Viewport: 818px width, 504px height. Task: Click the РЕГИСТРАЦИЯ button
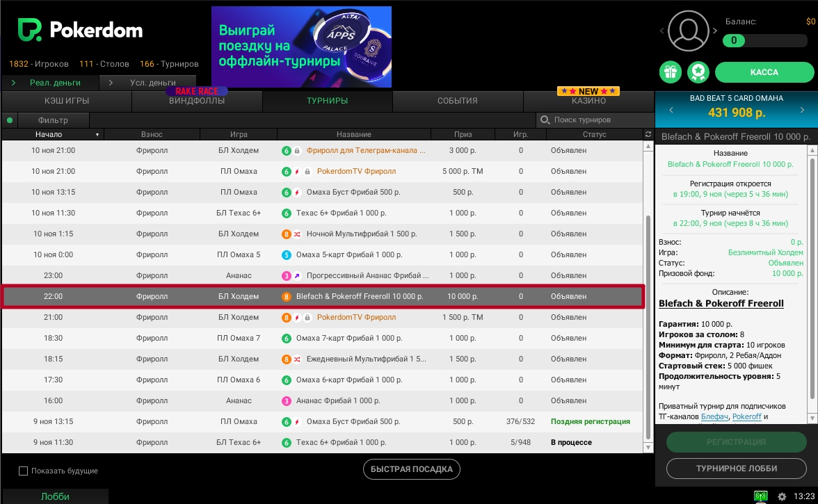tap(736, 442)
